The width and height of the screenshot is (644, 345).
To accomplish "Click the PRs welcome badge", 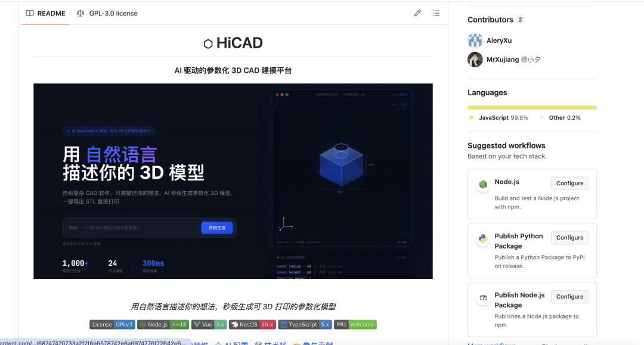I will (355, 325).
